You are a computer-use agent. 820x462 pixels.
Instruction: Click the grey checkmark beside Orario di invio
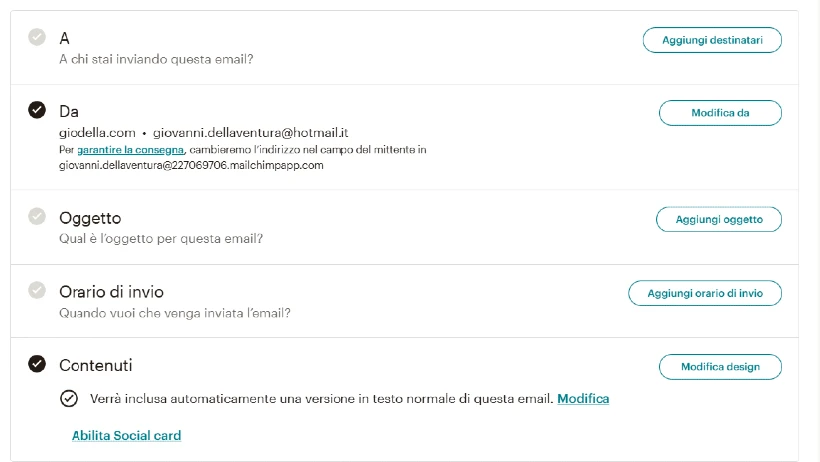37,290
